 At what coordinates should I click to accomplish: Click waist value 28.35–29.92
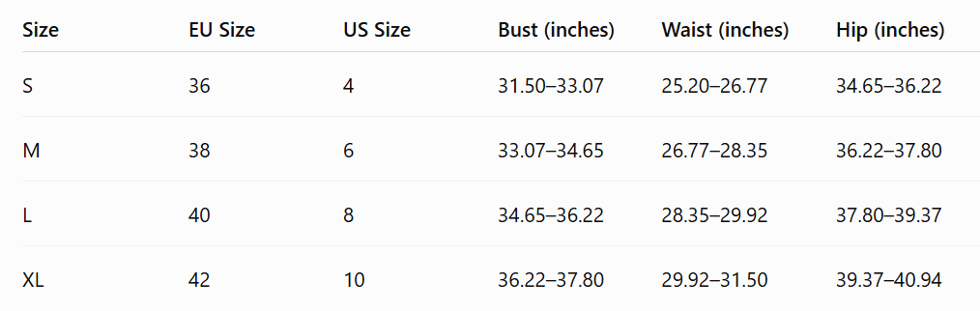tap(715, 215)
